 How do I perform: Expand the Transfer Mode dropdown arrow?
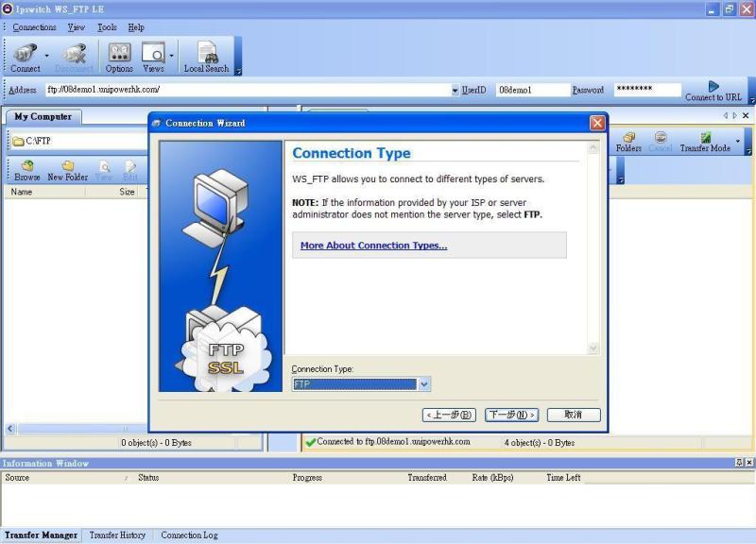pyautogui.click(x=738, y=141)
